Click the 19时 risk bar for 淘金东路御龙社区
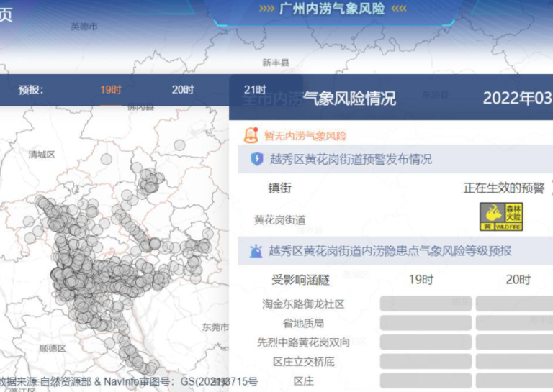Screen dimensions: 553x392 [x=426, y=304]
